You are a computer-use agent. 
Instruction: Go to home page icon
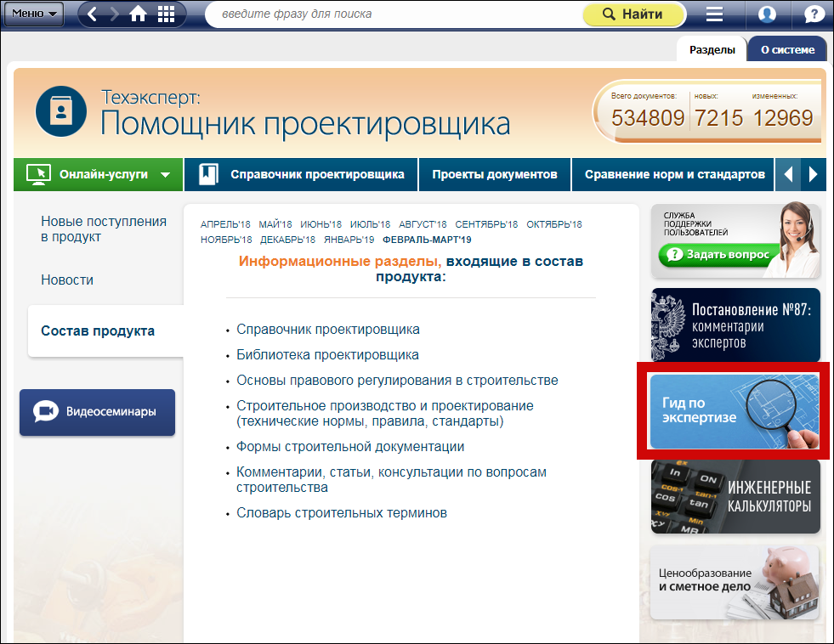(139, 14)
